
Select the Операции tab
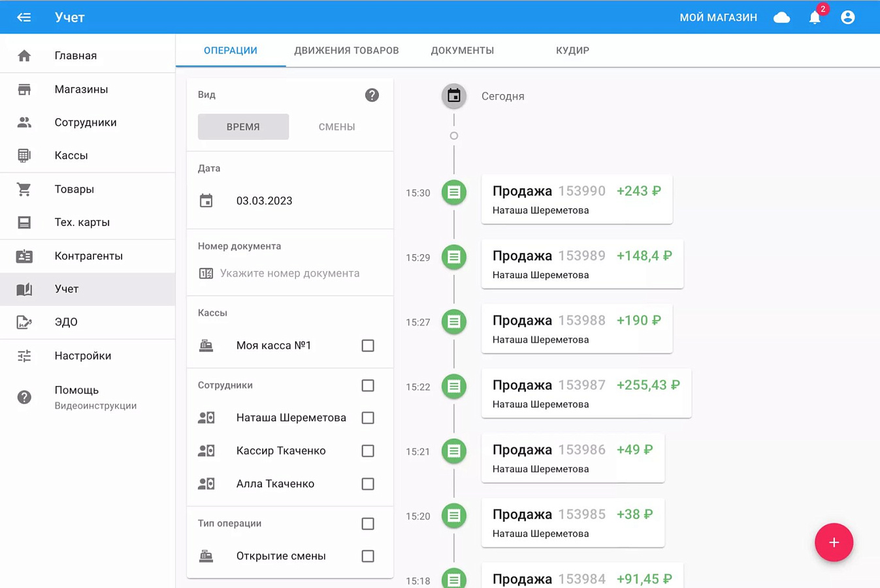(x=231, y=50)
